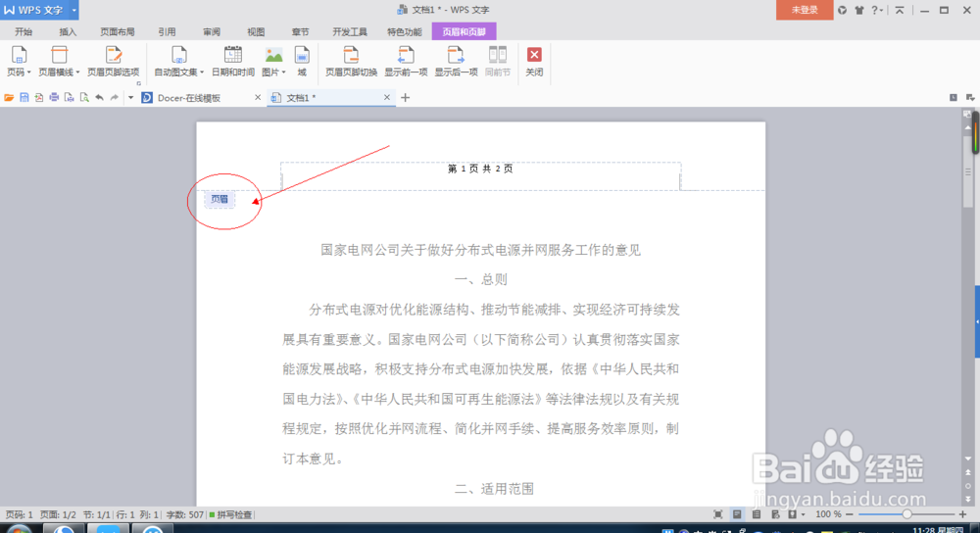Show previous item with 显示前一项
This screenshot has height=533, width=980.
pos(406,61)
